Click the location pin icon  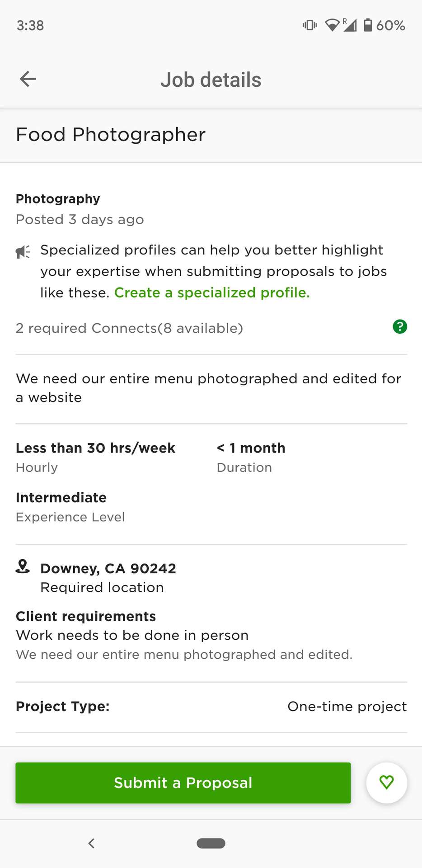click(23, 566)
